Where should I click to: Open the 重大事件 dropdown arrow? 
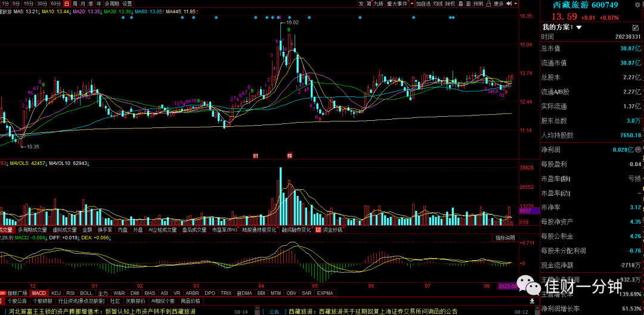[x=412, y=4]
